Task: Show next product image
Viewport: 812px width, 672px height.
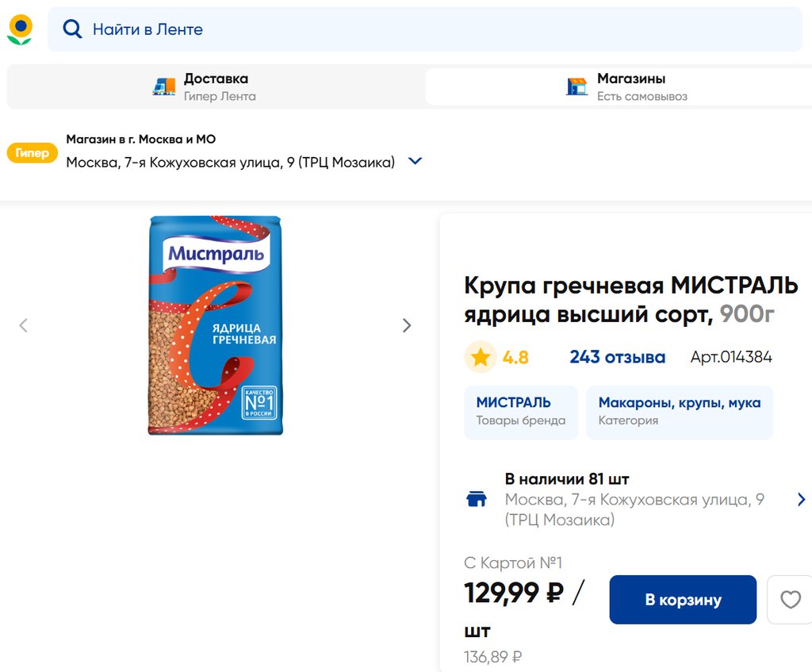Action: (407, 325)
